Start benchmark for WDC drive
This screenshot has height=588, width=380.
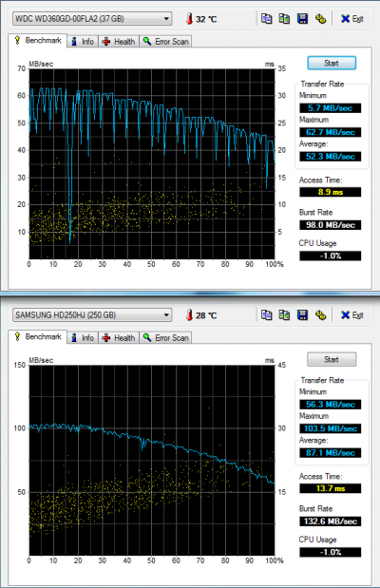click(x=332, y=63)
